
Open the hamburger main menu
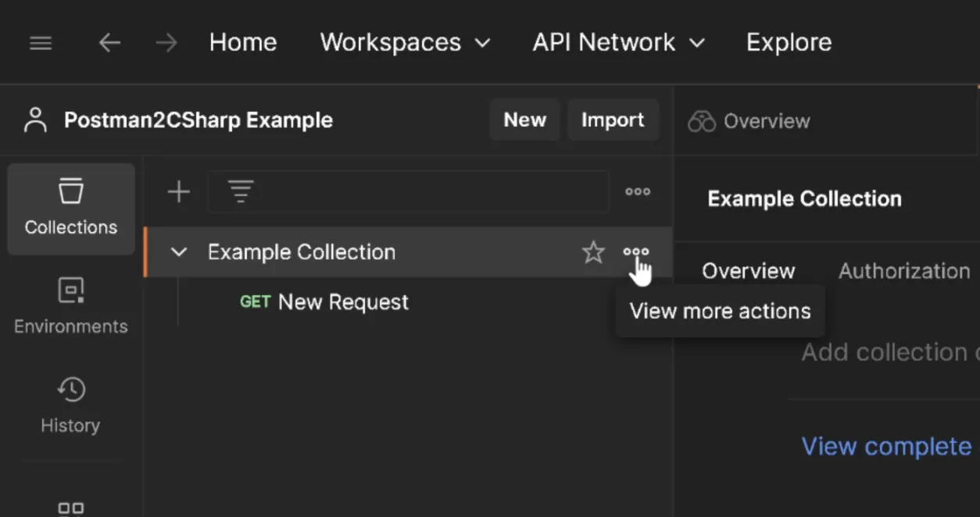point(41,43)
